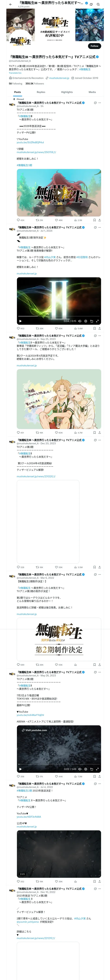Open the search icon in header

point(98,4)
